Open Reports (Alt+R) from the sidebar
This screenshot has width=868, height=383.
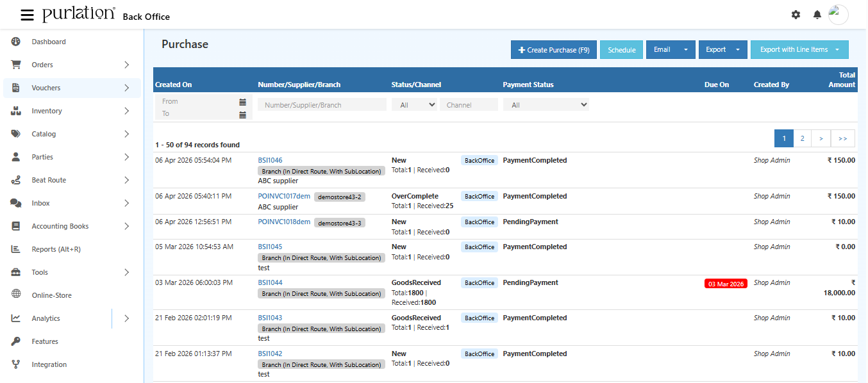coord(15,249)
